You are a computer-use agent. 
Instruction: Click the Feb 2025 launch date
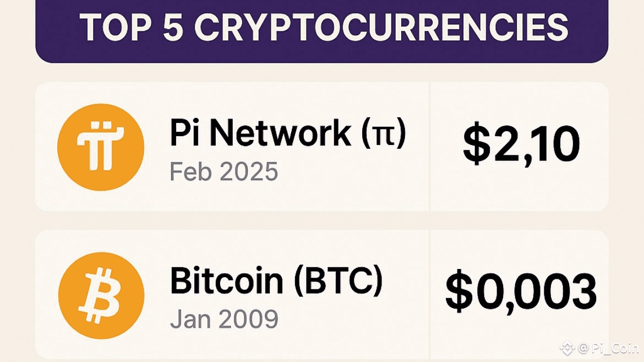pyautogui.click(x=224, y=171)
